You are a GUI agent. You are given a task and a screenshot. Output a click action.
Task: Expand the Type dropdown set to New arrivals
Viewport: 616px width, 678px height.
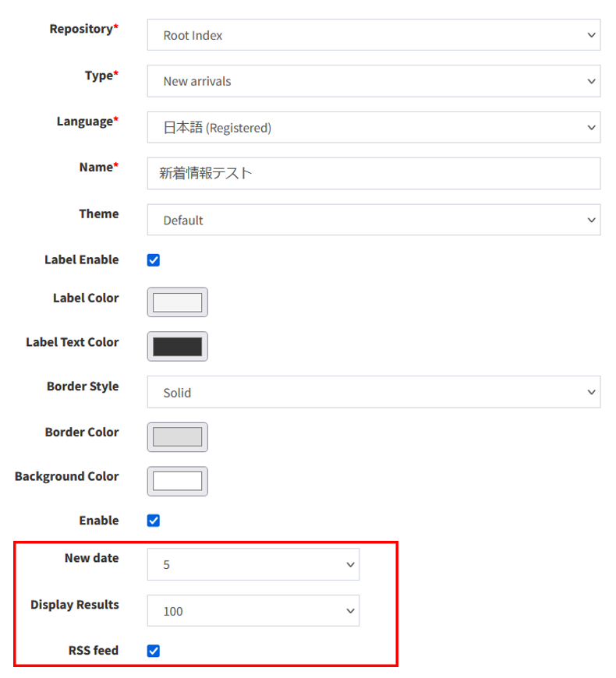(373, 81)
